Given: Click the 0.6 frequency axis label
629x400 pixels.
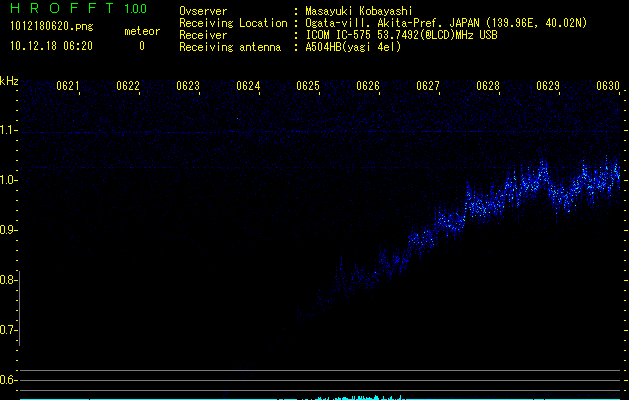Looking at the screenshot, I should coord(9,380).
